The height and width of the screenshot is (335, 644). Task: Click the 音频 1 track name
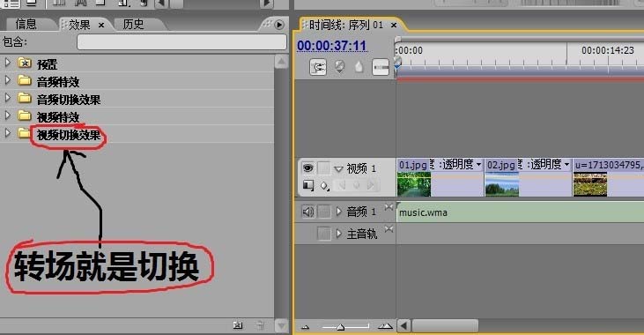[x=361, y=212]
